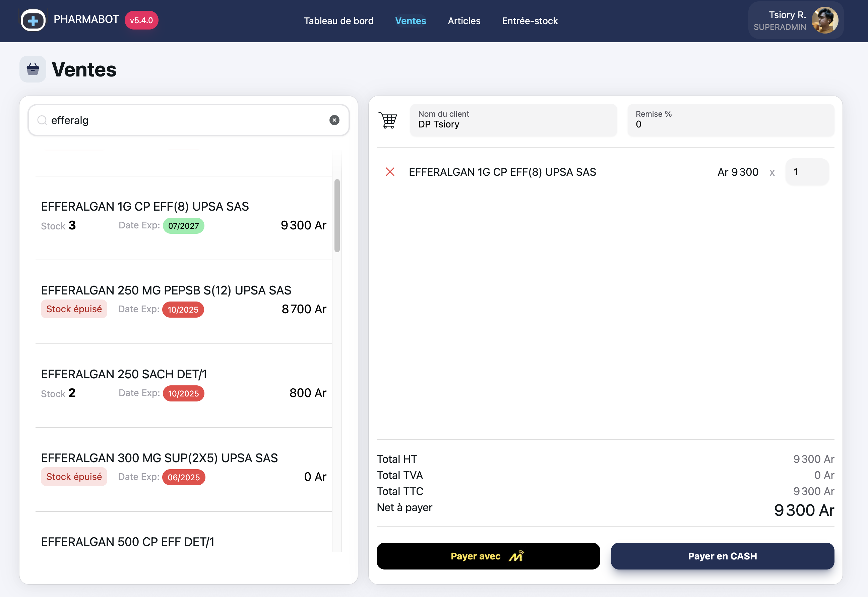Click the v5.4.0 version badge
Screen dimensions: 868x597
coord(141,20)
